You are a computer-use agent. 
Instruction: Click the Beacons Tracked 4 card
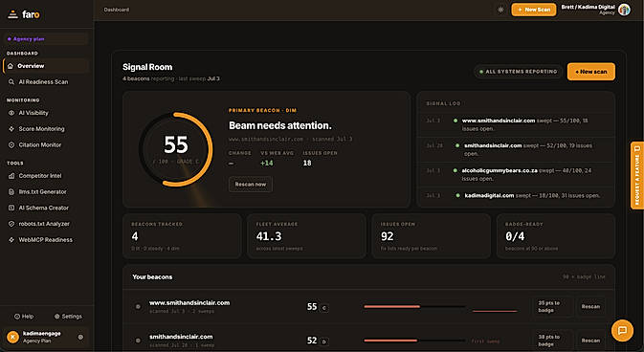pyautogui.click(x=182, y=236)
